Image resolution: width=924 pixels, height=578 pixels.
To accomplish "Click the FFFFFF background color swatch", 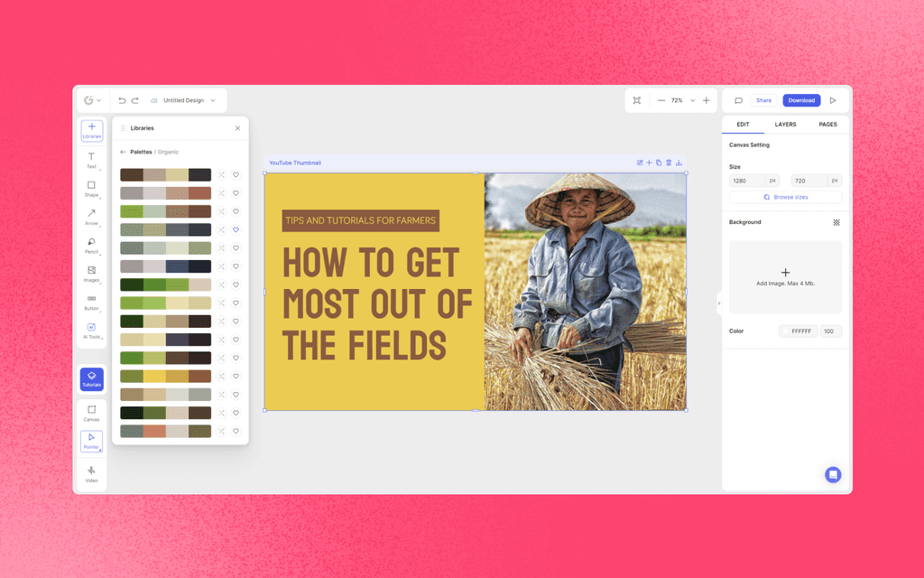I will click(799, 331).
